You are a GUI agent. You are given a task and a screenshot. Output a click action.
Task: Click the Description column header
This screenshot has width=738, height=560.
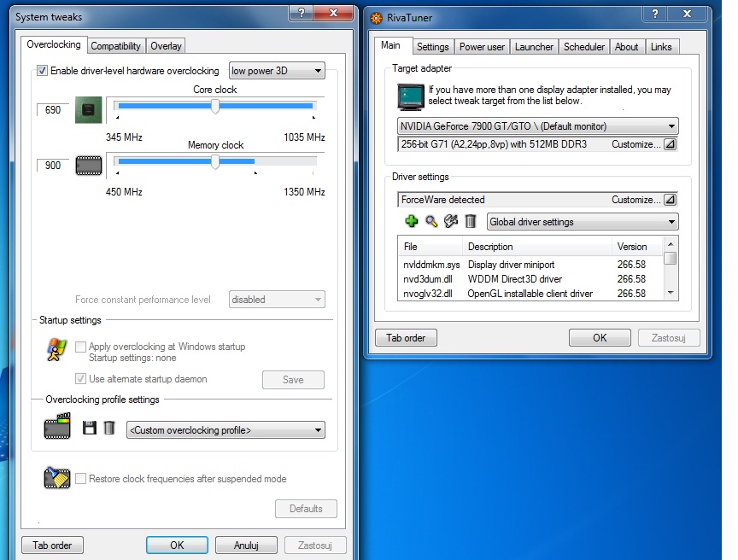(x=537, y=247)
